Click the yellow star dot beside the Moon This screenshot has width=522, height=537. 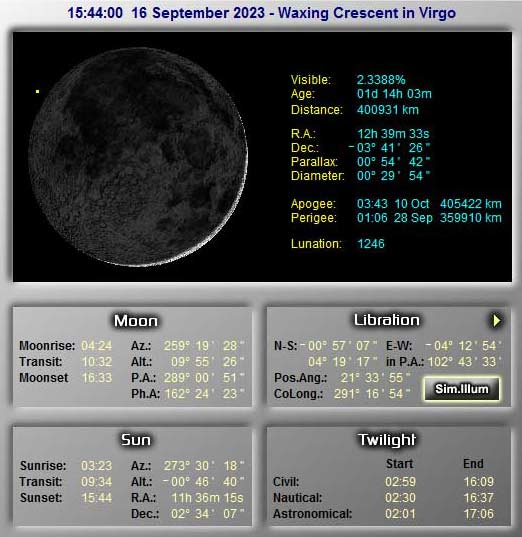tap(37, 91)
